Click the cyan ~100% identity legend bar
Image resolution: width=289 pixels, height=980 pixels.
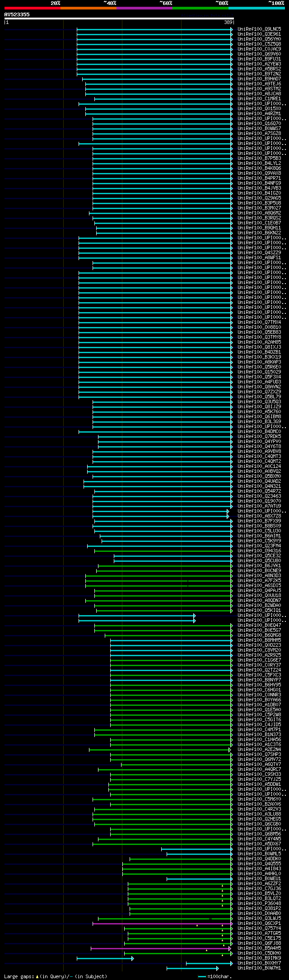pos(256,8)
